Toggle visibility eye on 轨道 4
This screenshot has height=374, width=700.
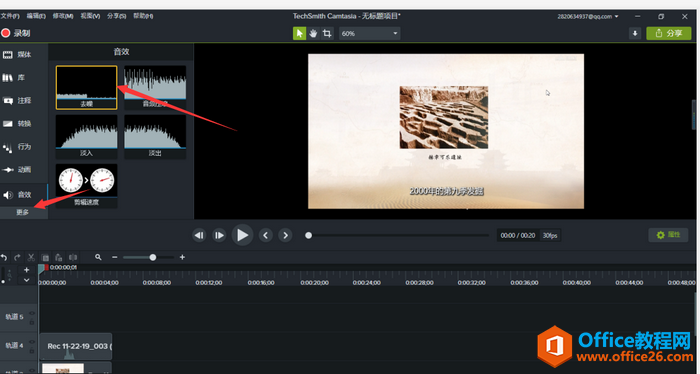click(32, 342)
